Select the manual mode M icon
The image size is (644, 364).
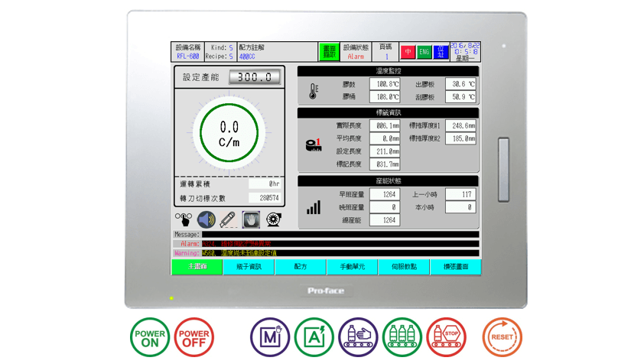(270, 337)
